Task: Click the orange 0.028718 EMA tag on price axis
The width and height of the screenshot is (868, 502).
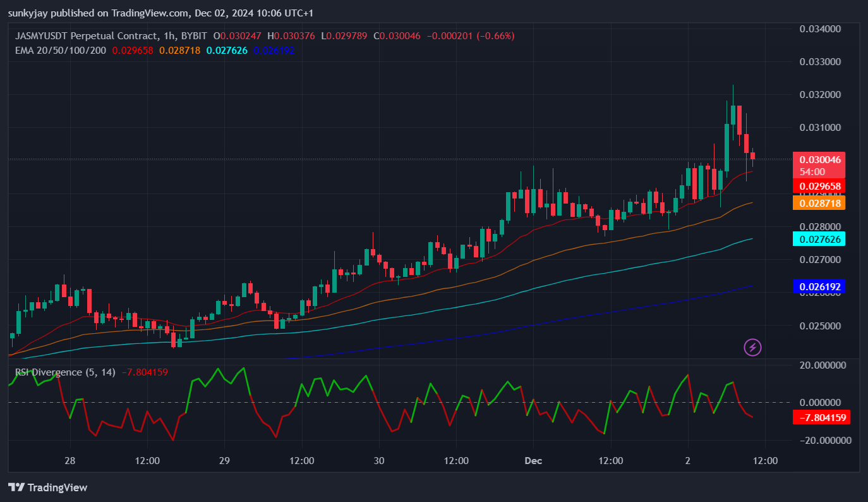Action: click(819, 202)
